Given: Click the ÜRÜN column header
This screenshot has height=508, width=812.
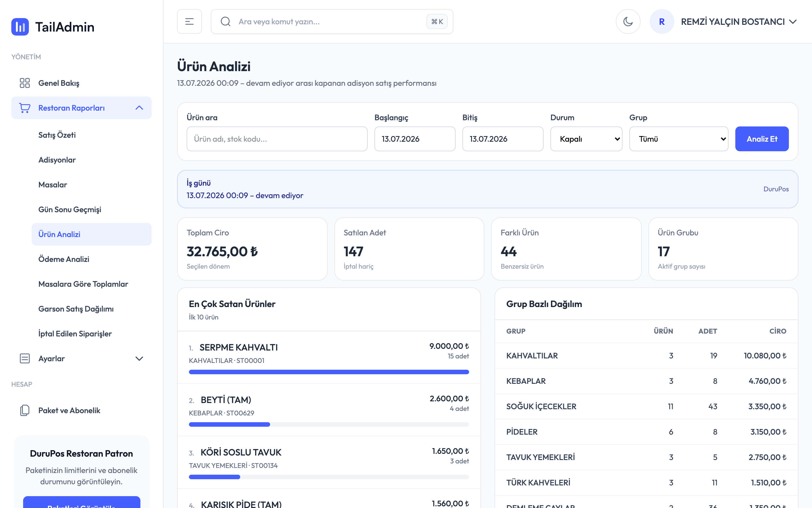Looking at the screenshot, I should (663, 331).
